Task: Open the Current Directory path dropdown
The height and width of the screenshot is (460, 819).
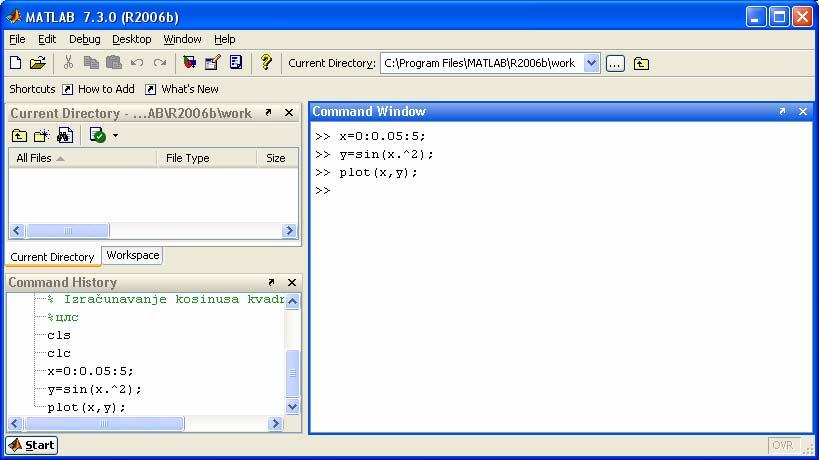Action: click(591, 63)
